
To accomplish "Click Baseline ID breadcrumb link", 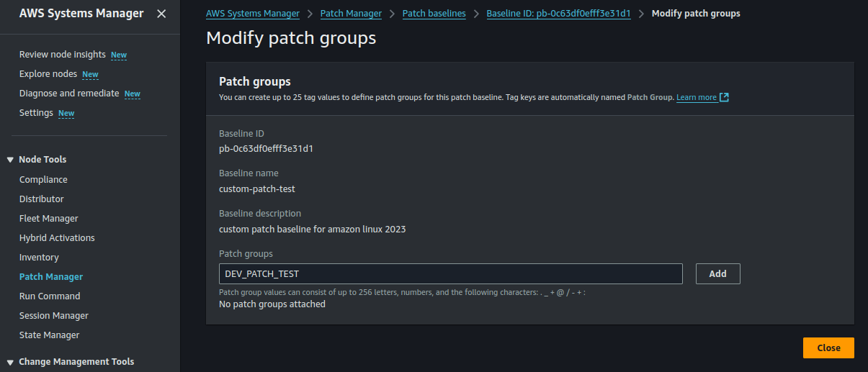I will pos(558,14).
